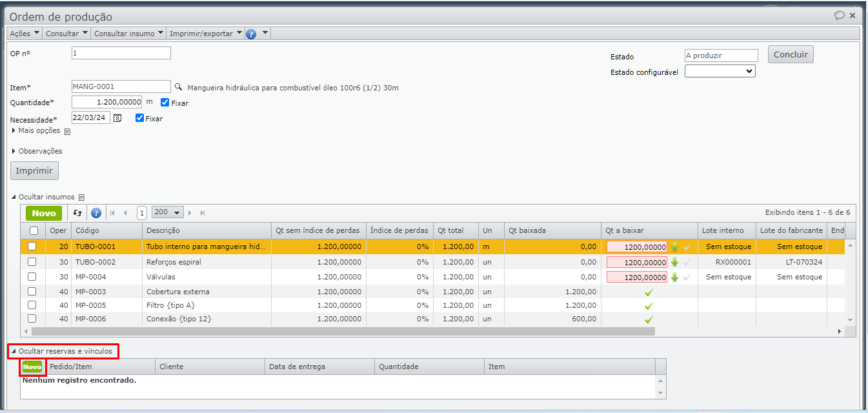Viewport: 868px width, 413px height.
Task: Go to previous page of insumos grid
Action: tap(125, 212)
